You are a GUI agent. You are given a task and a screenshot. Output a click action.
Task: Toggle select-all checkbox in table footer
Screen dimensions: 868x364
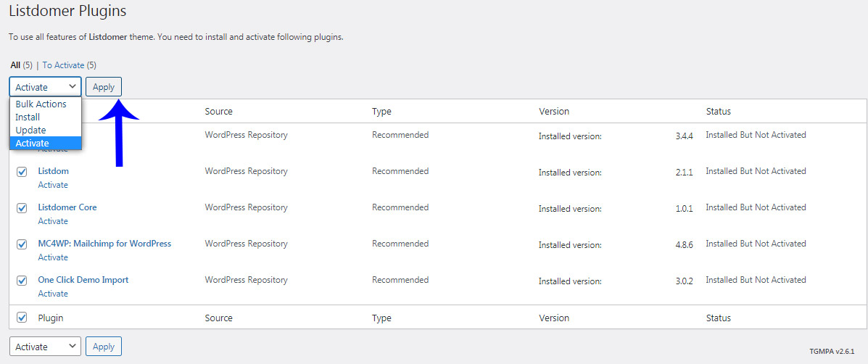coord(22,318)
